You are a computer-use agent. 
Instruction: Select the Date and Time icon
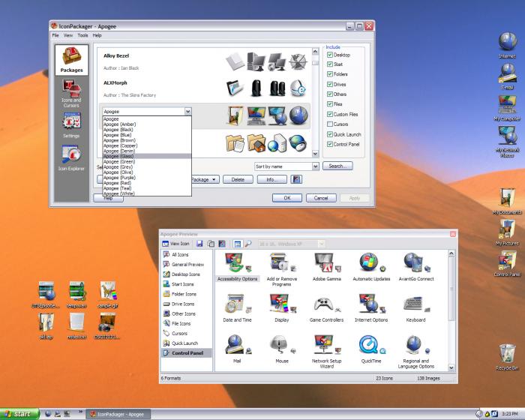[x=238, y=308]
